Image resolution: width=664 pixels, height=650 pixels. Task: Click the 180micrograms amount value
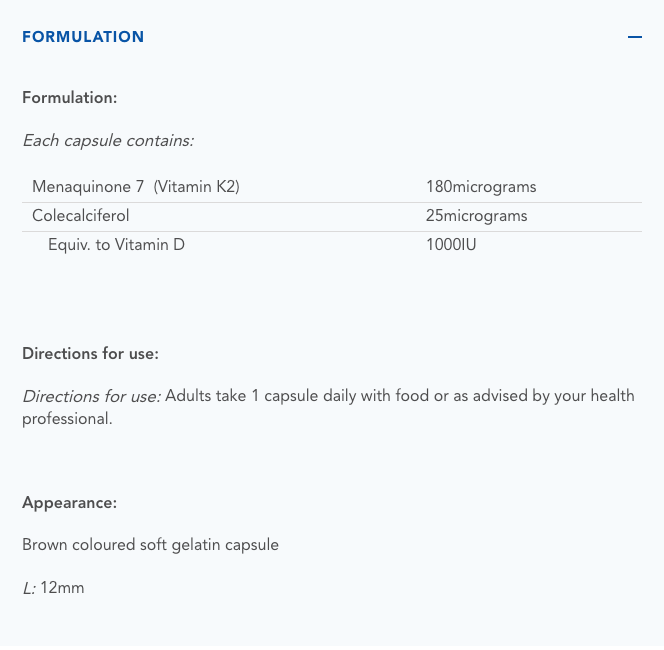pos(481,187)
